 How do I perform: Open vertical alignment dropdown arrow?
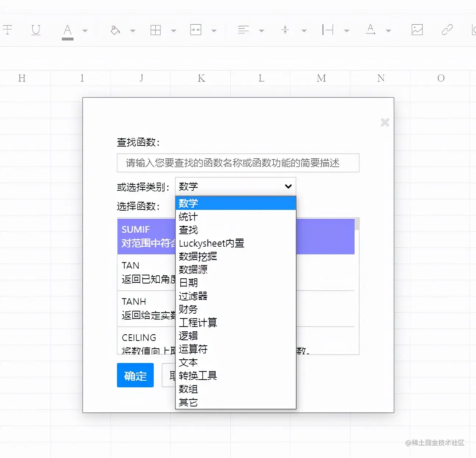[304, 31]
